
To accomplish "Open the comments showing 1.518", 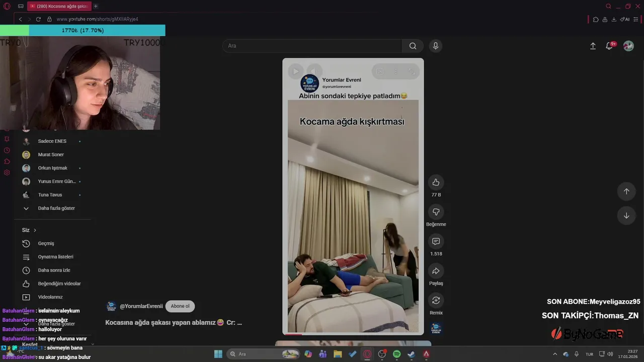I will (x=436, y=241).
